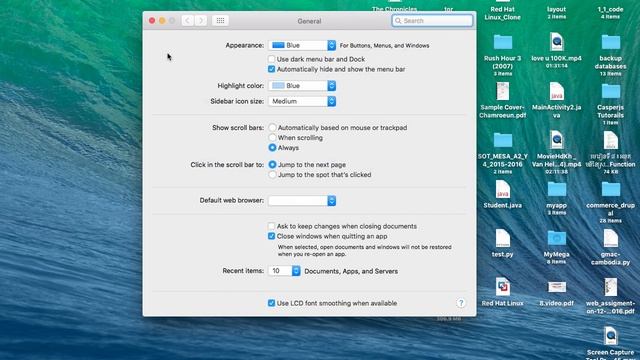The image size is (640, 360).
Task: Enable Ask to keep changes when closing documents
Action: point(271,226)
